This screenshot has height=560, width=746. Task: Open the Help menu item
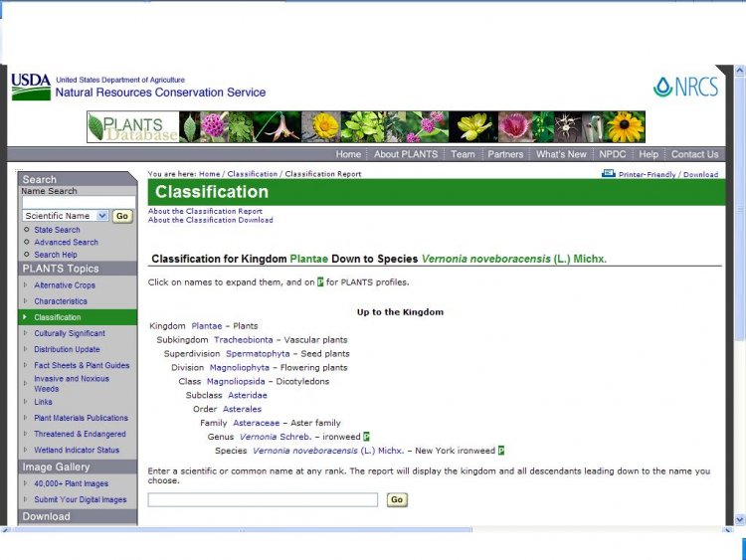[649, 154]
